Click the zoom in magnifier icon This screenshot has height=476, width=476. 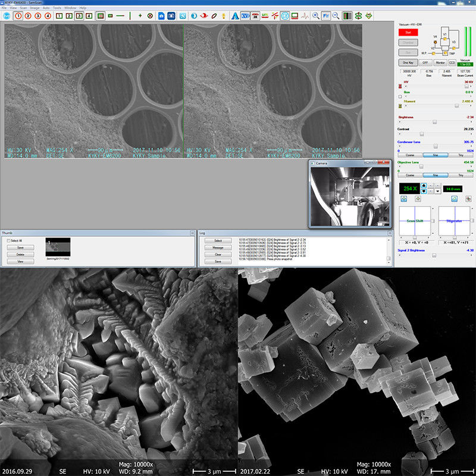click(x=316, y=16)
